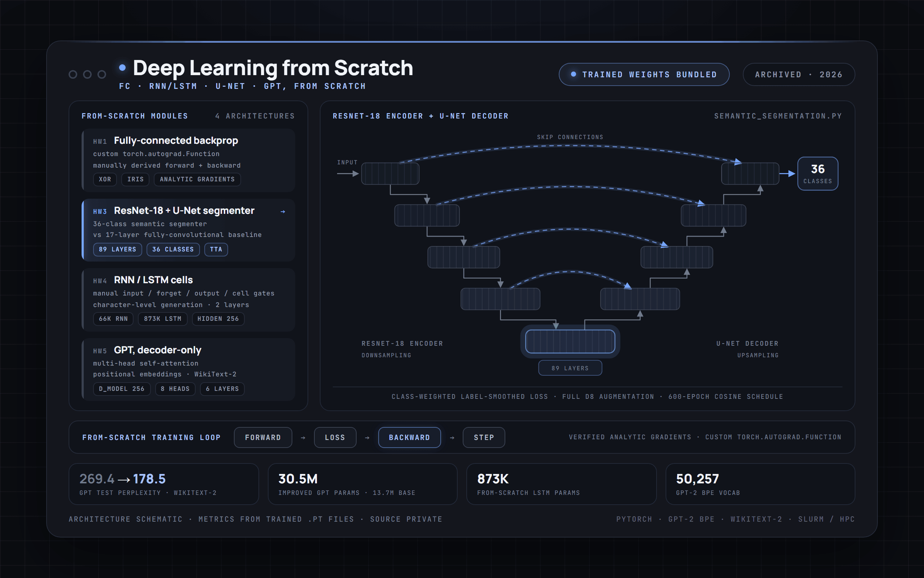This screenshot has height=578, width=924.
Task: Click the last decoder block before 36 classes
Action: click(750, 173)
